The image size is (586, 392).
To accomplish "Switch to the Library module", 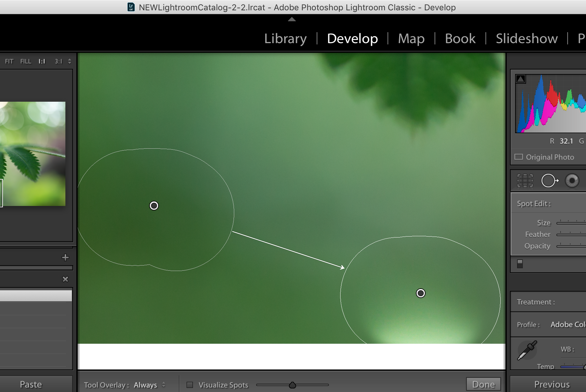I will (285, 39).
